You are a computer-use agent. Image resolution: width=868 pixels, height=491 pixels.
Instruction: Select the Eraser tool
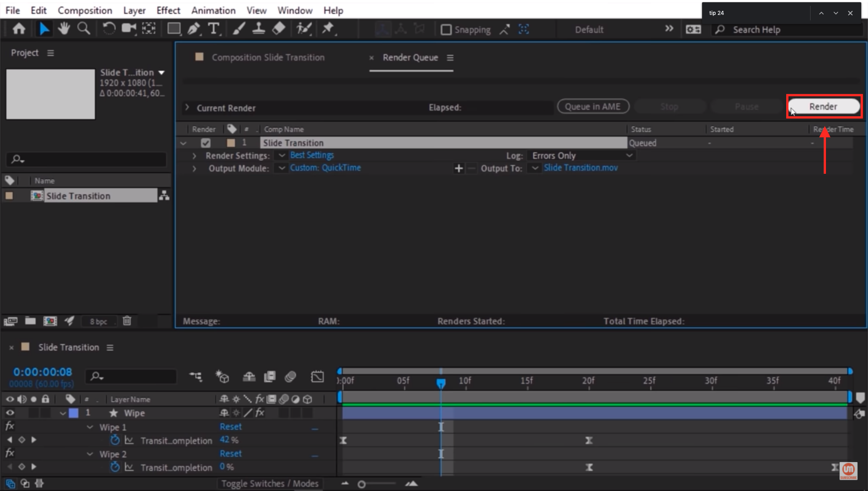pos(278,29)
